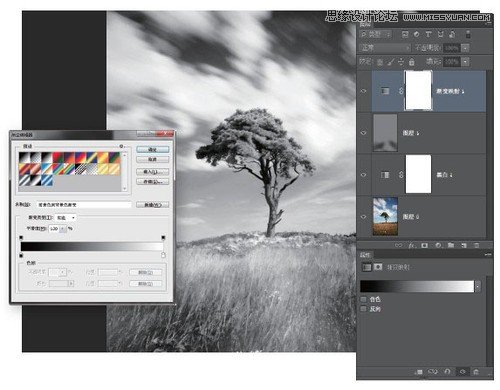Open the Properties panel flyout menu
Screen dimensions: 500x390
click(x=488, y=255)
